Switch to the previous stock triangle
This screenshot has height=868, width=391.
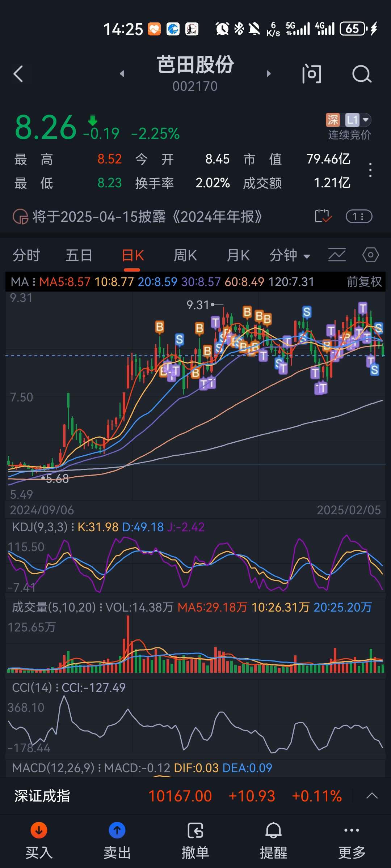122,74
